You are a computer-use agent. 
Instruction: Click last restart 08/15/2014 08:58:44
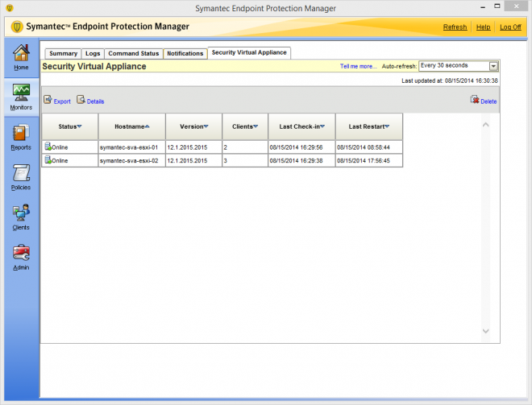(x=369, y=147)
